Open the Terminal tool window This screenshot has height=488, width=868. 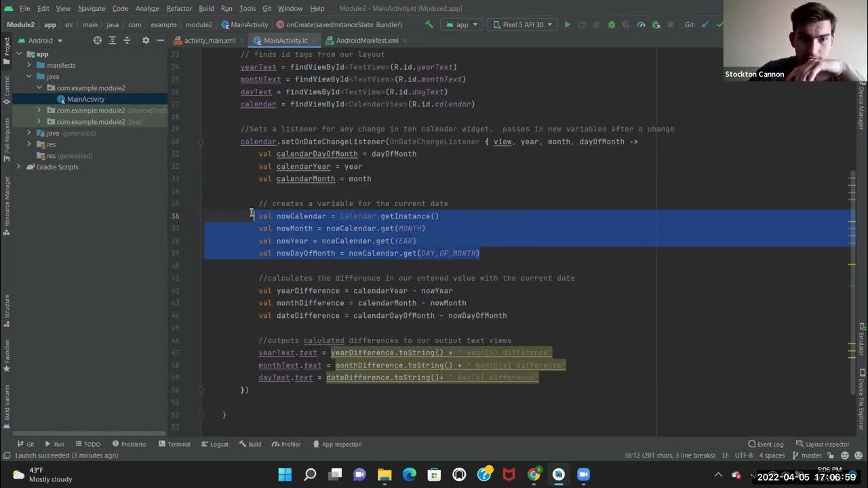(x=174, y=444)
